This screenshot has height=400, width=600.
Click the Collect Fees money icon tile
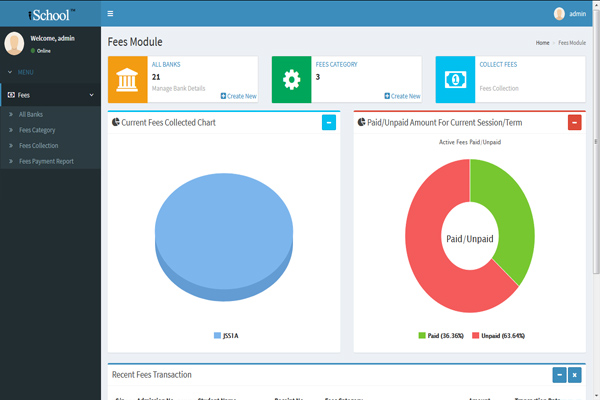[455, 80]
